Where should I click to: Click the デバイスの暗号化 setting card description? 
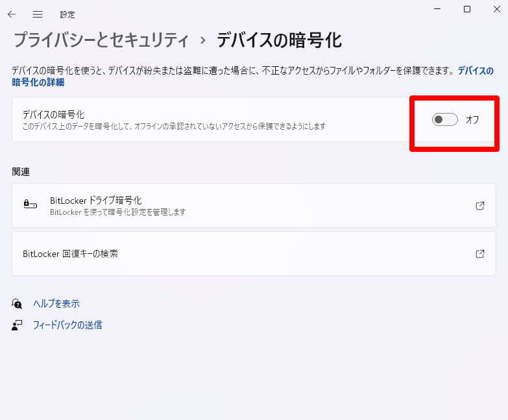[174, 126]
